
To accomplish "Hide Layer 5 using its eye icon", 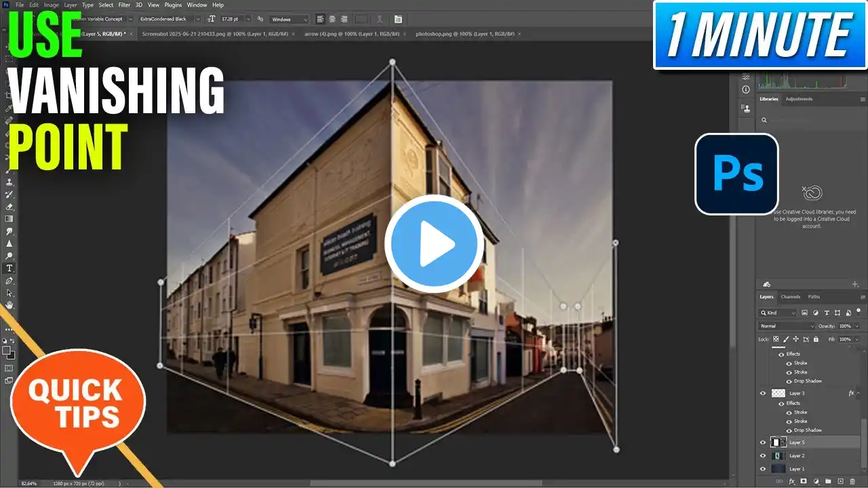I will pyautogui.click(x=763, y=443).
